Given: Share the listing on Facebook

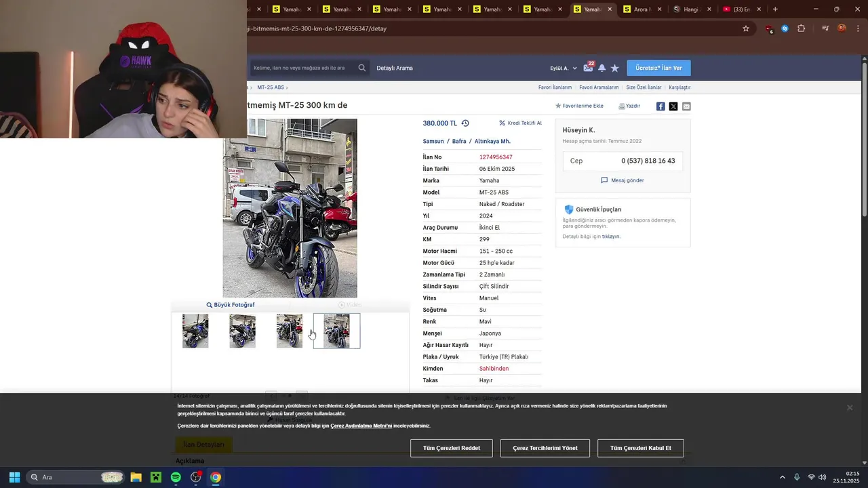Looking at the screenshot, I should coord(660,106).
